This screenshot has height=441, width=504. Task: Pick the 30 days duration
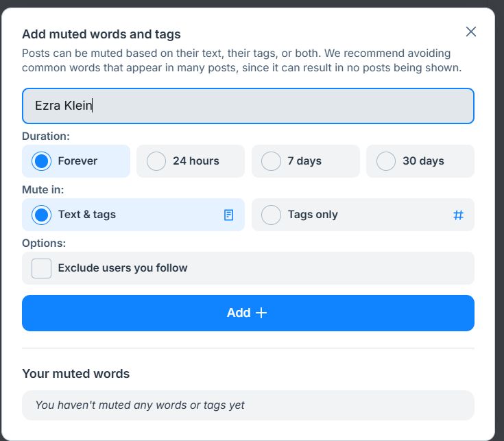[420, 161]
